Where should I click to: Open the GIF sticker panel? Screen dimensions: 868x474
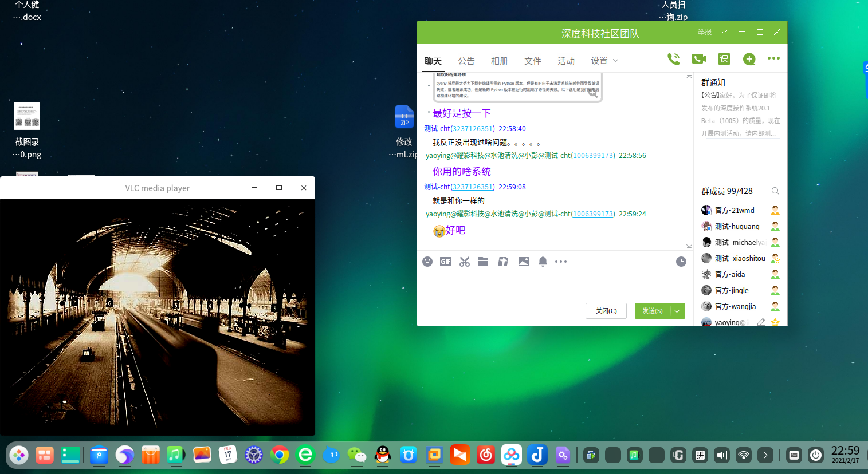click(x=446, y=262)
